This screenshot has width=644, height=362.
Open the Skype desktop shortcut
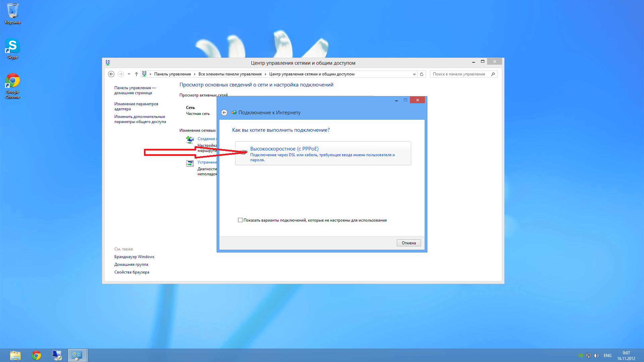pos(13,49)
